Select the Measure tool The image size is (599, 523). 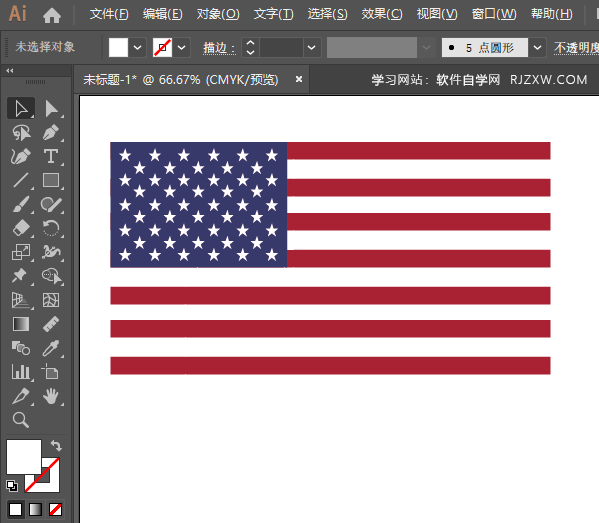[51, 324]
